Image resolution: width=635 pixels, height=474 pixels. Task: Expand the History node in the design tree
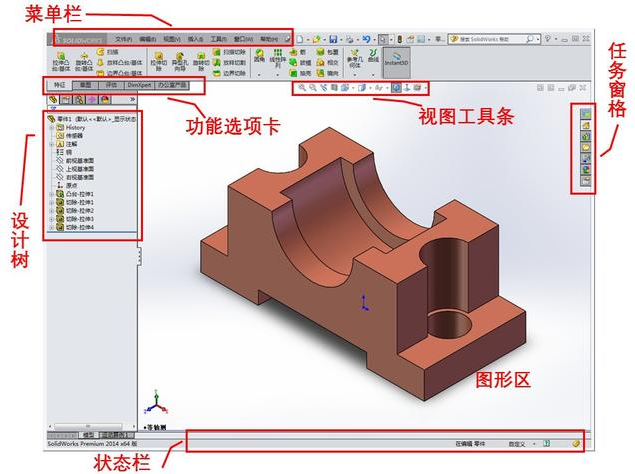pyautogui.click(x=51, y=128)
